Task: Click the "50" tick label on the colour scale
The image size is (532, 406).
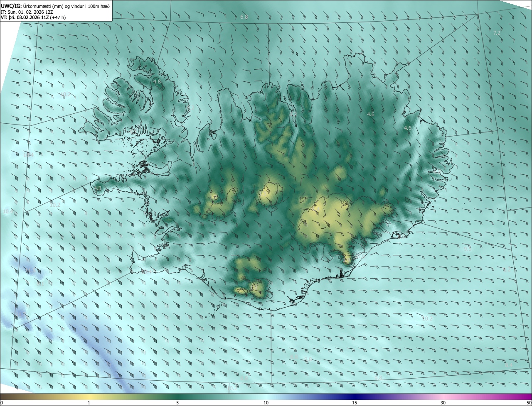Action: coord(528,403)
